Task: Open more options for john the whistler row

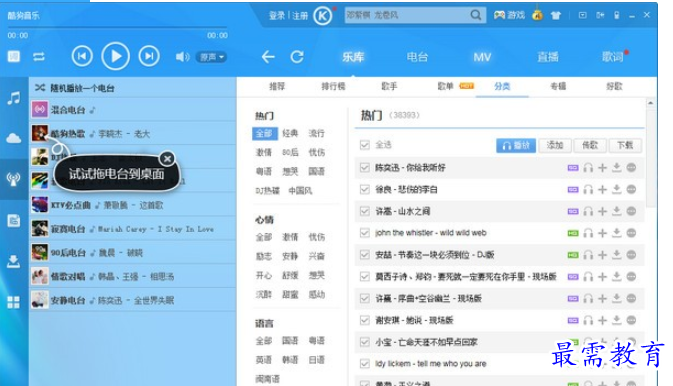Action: coord(631,233)
